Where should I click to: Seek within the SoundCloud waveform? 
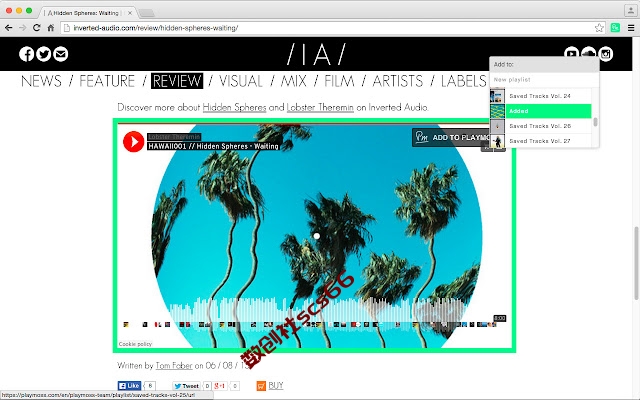(x=314, y=312)
